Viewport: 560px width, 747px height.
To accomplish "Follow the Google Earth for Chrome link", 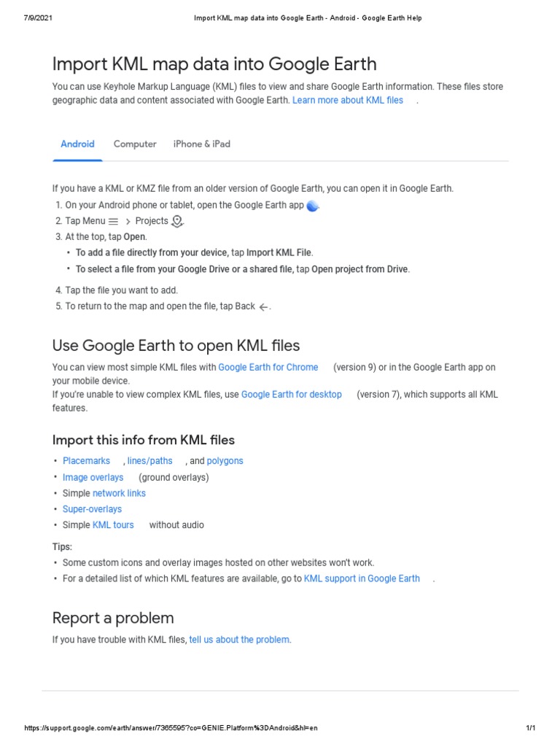I will (268, 367).
